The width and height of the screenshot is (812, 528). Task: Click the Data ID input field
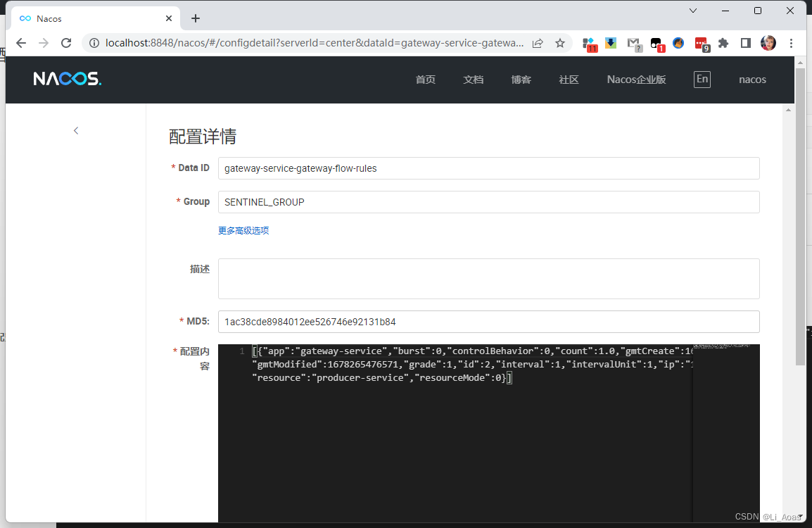[x=488, y=168]
